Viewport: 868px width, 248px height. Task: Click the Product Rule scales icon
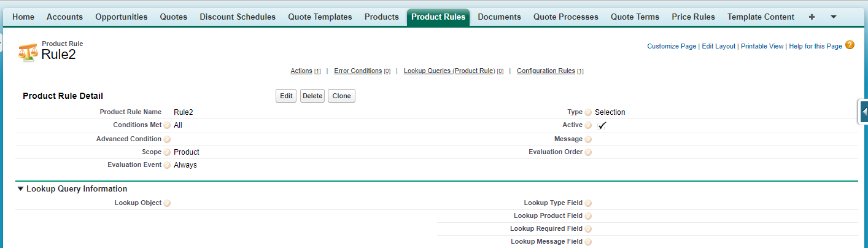click(28, 52)
